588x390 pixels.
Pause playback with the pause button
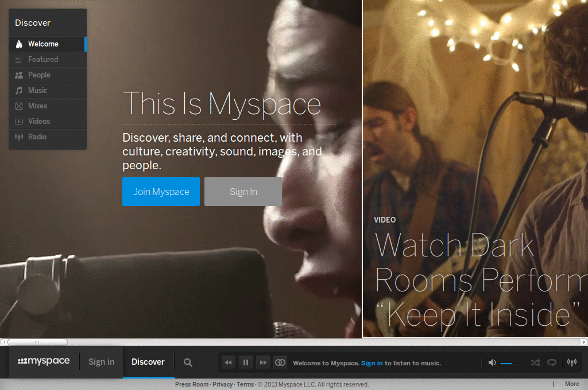246,362
